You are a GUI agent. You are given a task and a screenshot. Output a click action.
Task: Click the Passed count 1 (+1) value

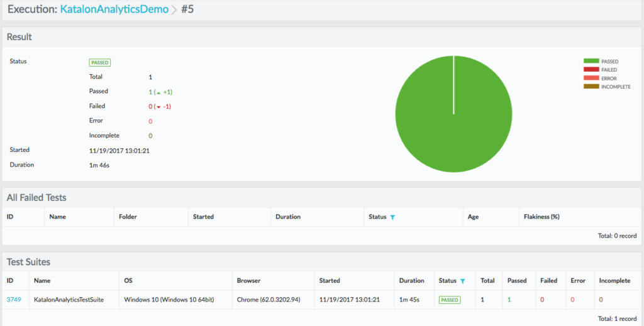pos(160,92)
